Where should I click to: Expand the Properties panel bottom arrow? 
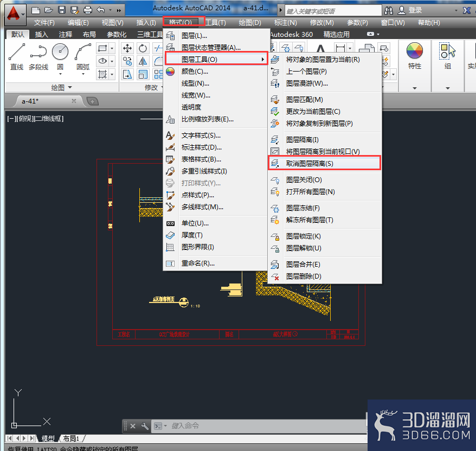(415, 88)
